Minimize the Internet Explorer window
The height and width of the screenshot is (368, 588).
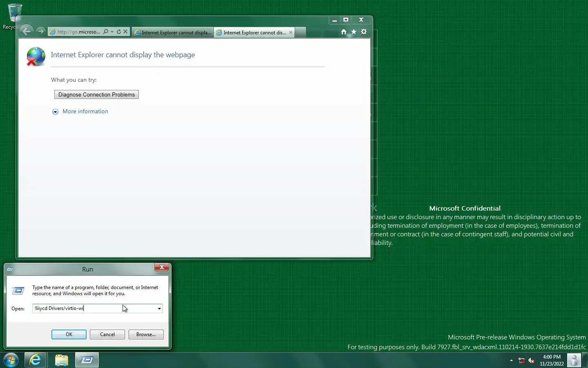(334, 20)
